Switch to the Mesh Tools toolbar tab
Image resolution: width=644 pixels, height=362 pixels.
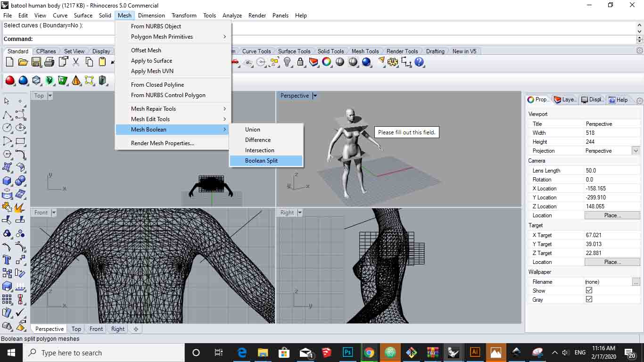coord(365,51)
